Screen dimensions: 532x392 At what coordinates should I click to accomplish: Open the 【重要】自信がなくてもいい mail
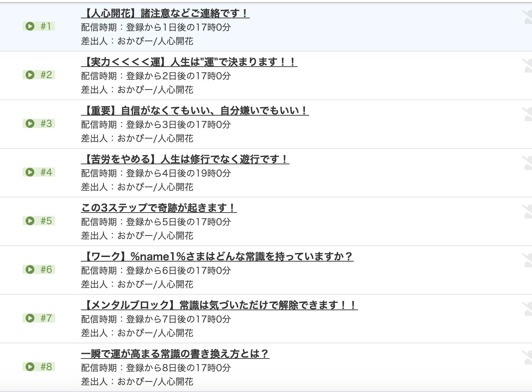(x=195, y=111)
